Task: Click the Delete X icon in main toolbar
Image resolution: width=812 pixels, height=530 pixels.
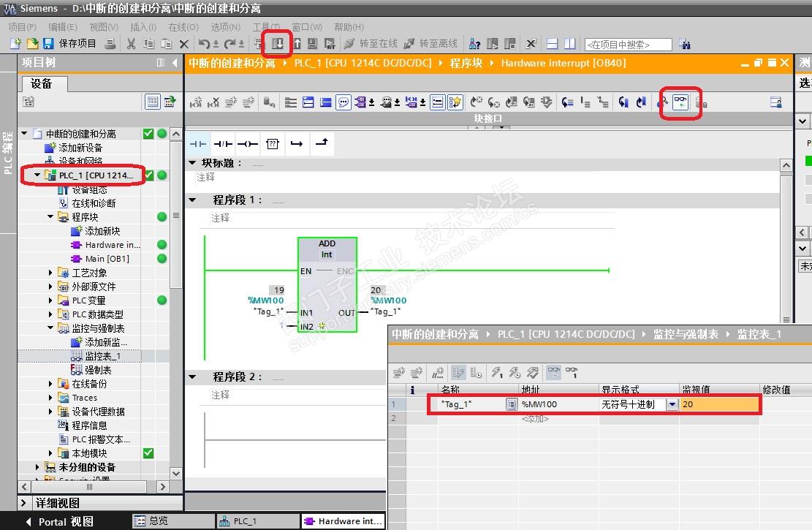Action: [x=184, y=44]
